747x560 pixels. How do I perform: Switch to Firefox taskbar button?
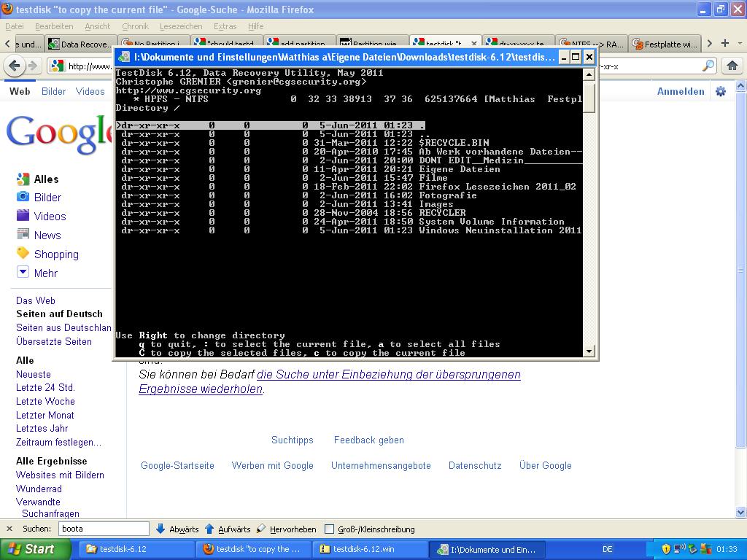pos(254,549)
